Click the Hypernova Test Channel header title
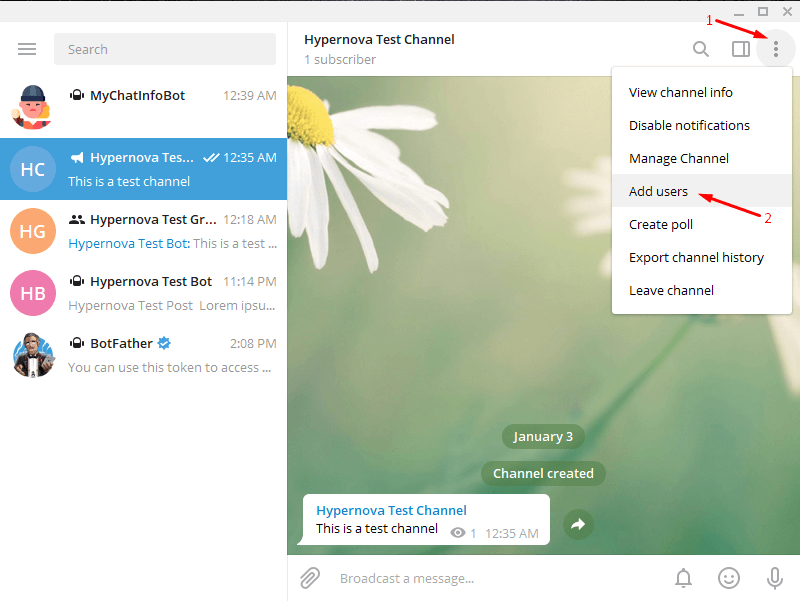 coord(379,40)
